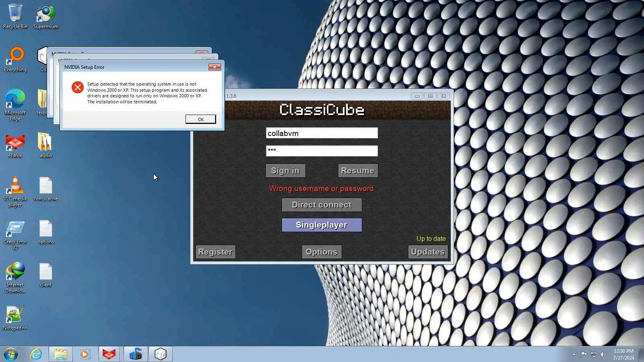This screenshot has width=644, height=362.
Task: Select the Everything search shortcut
Action: [15, 60]
